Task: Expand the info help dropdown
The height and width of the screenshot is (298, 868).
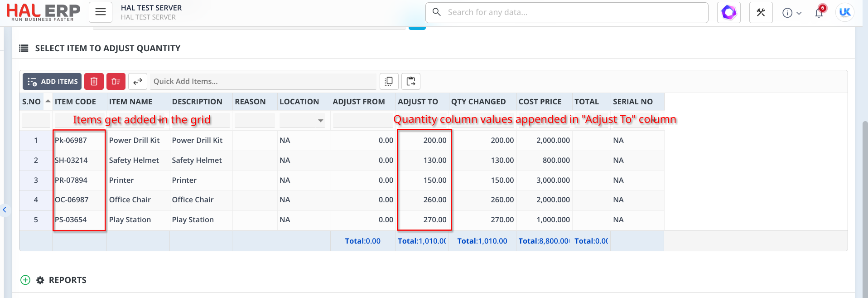Action: pyautogui.click(x=792, y=13)
